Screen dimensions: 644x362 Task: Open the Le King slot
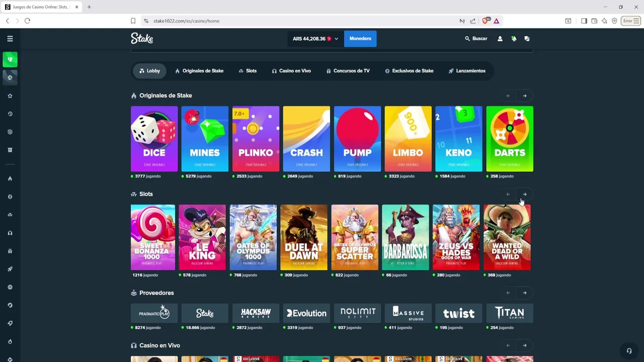pos(202,237)
